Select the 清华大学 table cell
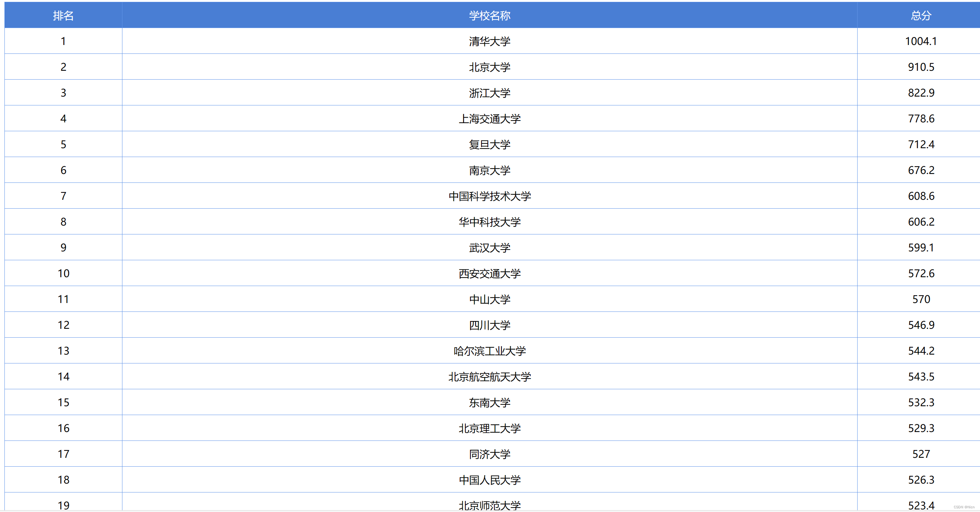This screenshot has height=512, width=980. pos(489,41)
